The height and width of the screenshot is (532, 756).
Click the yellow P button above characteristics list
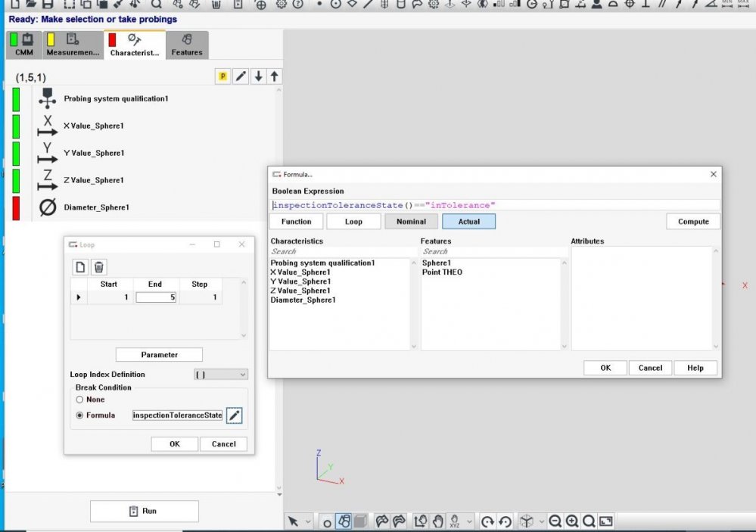click(223, 76)
